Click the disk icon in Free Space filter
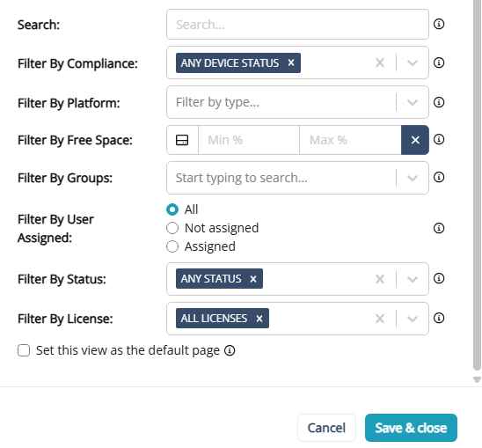The image size is (482, 448). [x=182, y=140]
